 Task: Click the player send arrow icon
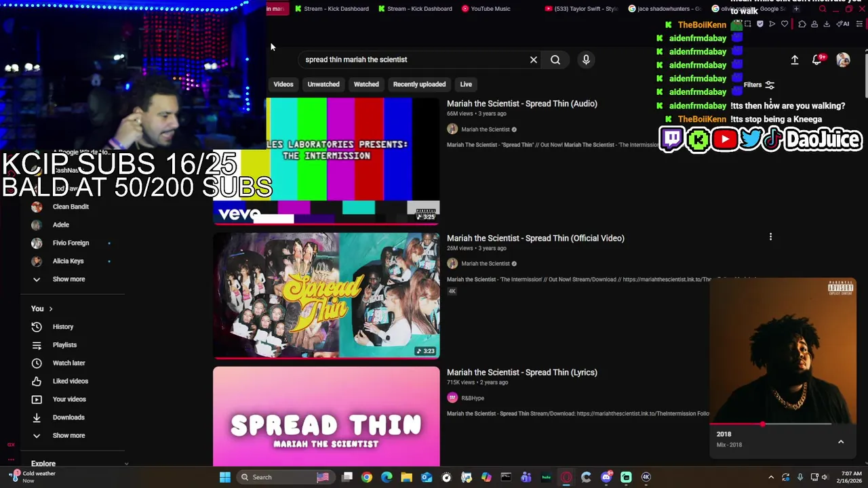click(772, 24)
